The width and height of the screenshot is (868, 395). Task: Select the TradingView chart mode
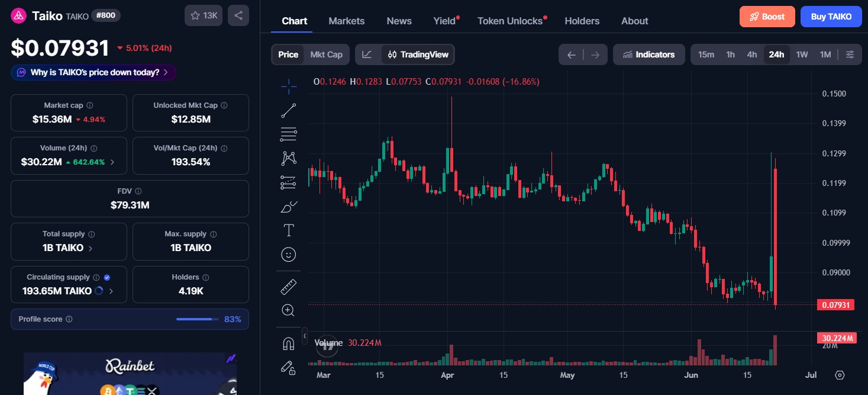click(x=418, y=54)
